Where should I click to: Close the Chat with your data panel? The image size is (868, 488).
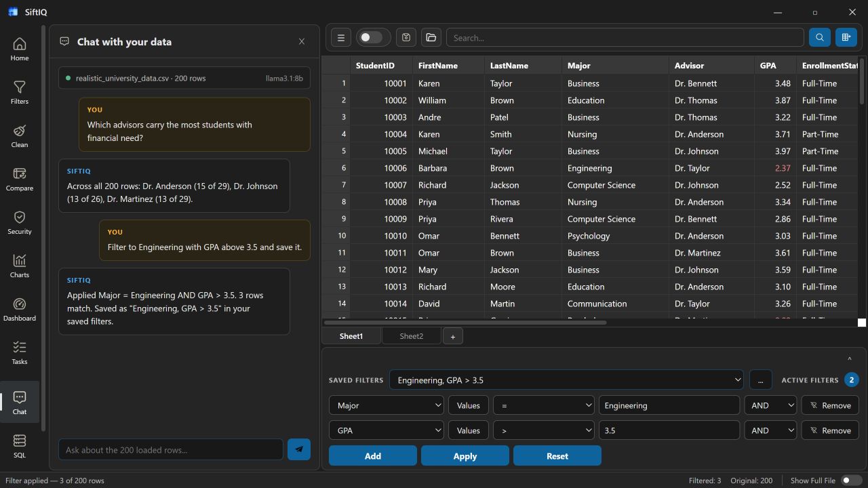pos(302,41)
